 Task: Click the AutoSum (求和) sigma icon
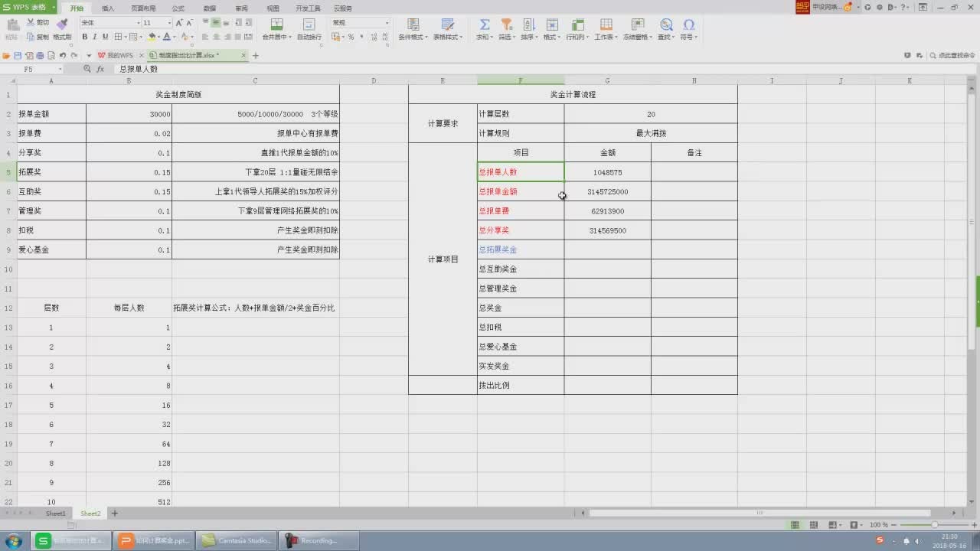click(x=485, y=24)
